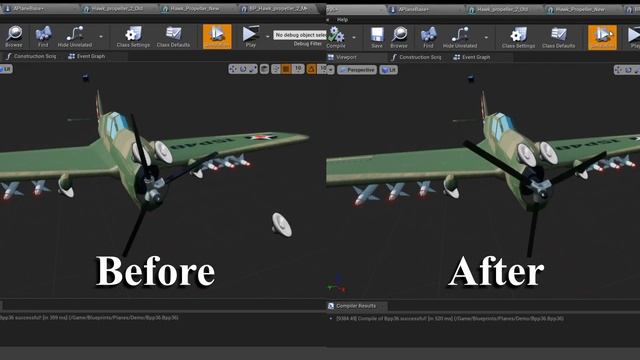Click Find icon in the Before pane toolbar
The height and width of the screenshot is (360, 640).
coord(43,36)
